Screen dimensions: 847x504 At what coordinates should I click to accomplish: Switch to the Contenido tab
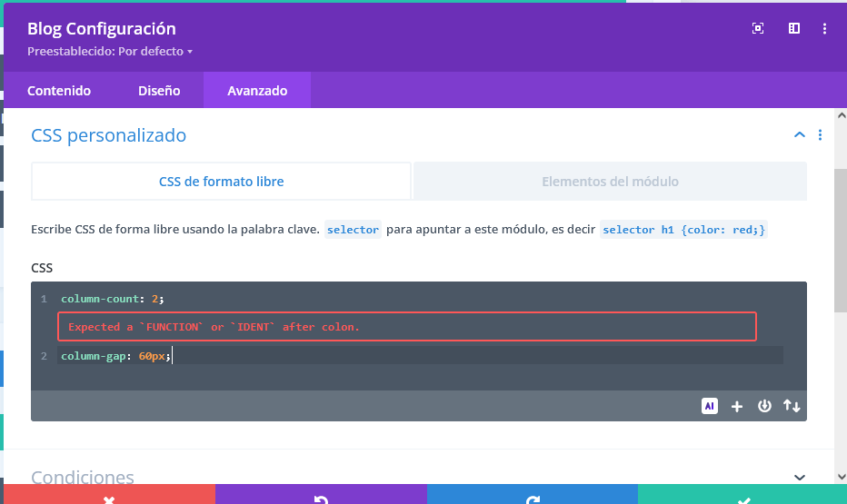pyautogui.click(x=59, y=91)
